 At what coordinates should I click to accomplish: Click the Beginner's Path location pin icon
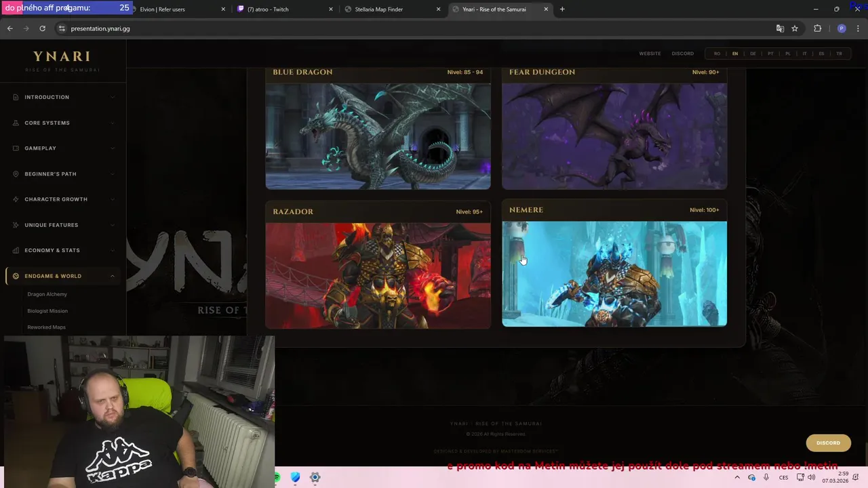(x=16, y=174)
